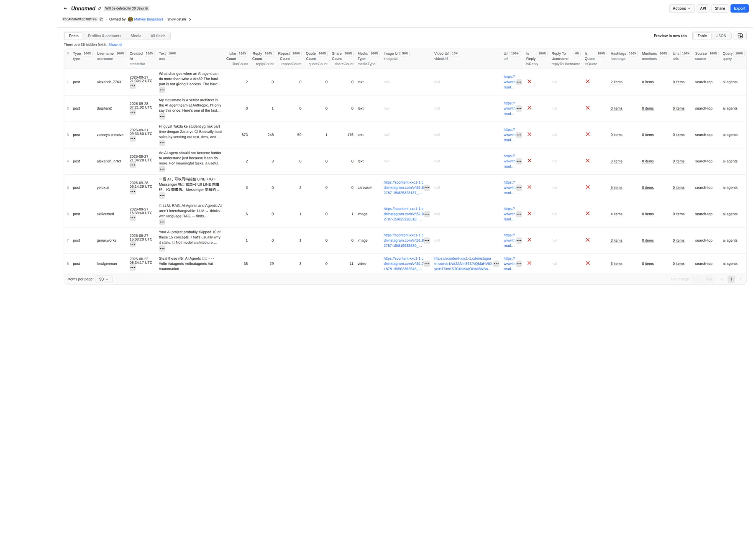The height and width of the screenshot is (560, 753).
Task: Select the Posts tab
Action: [x=74, y=36]
